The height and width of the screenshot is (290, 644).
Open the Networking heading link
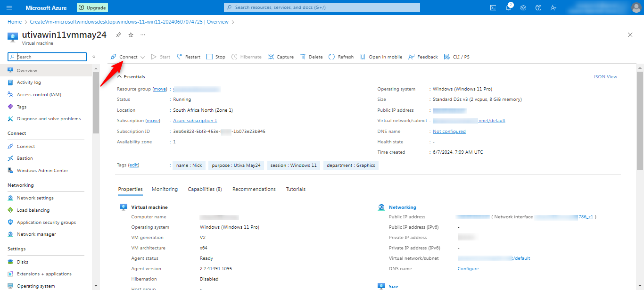point(403,207)
